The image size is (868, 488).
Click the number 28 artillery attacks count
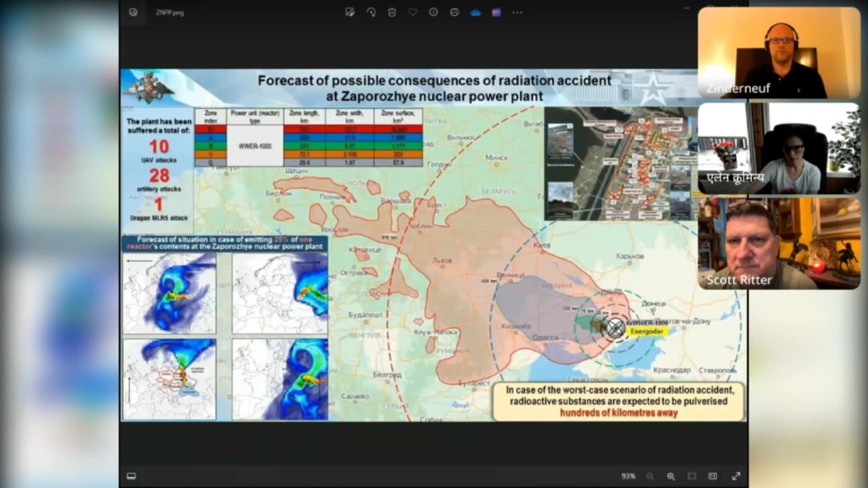point(159,176)
